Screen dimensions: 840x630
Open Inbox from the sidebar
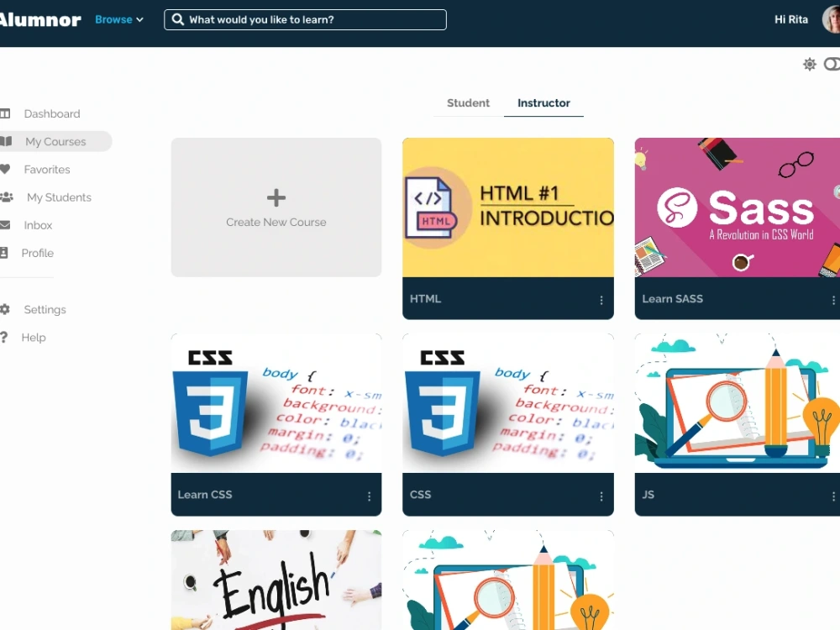click(x=38, y=225)
